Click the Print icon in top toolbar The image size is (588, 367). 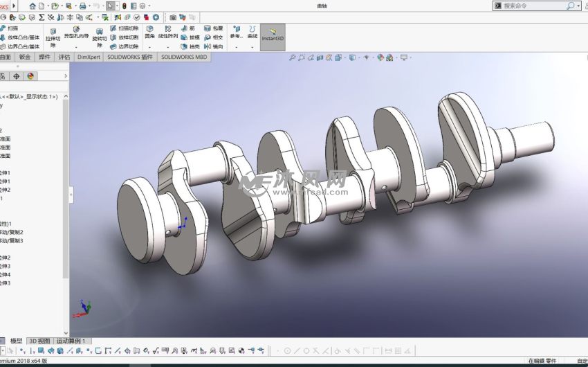click(82, 6)
